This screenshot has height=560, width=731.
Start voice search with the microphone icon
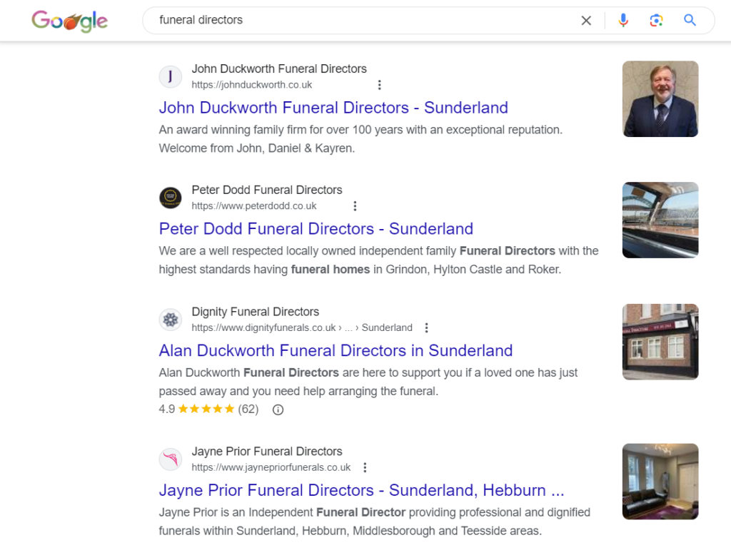coord(623,21)
